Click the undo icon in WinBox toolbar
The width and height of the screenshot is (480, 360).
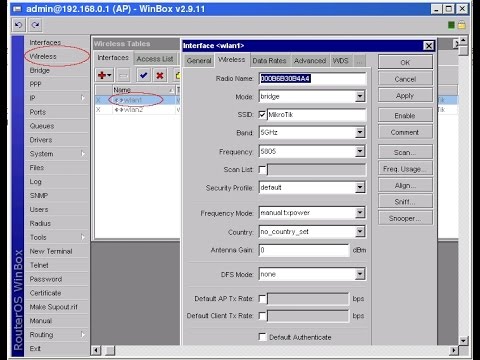coord(19,25)
